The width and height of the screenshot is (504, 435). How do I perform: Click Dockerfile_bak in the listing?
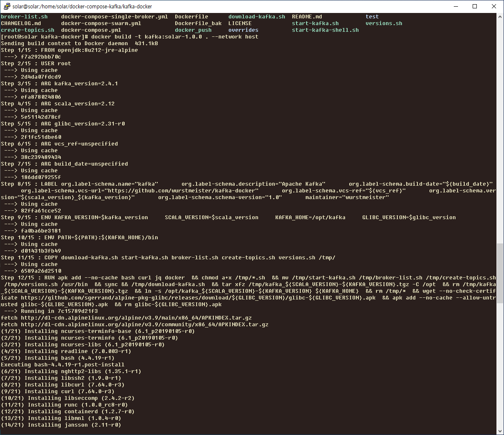click(x=198, y=23)
